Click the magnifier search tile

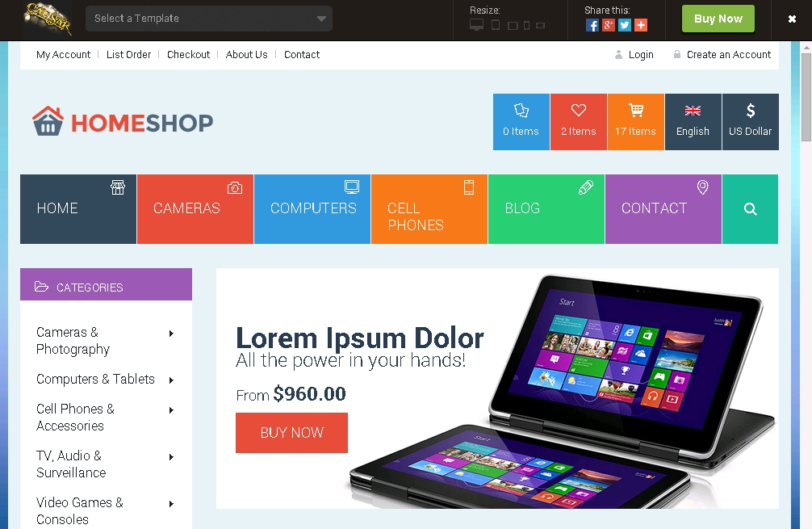tap(750, 209)
